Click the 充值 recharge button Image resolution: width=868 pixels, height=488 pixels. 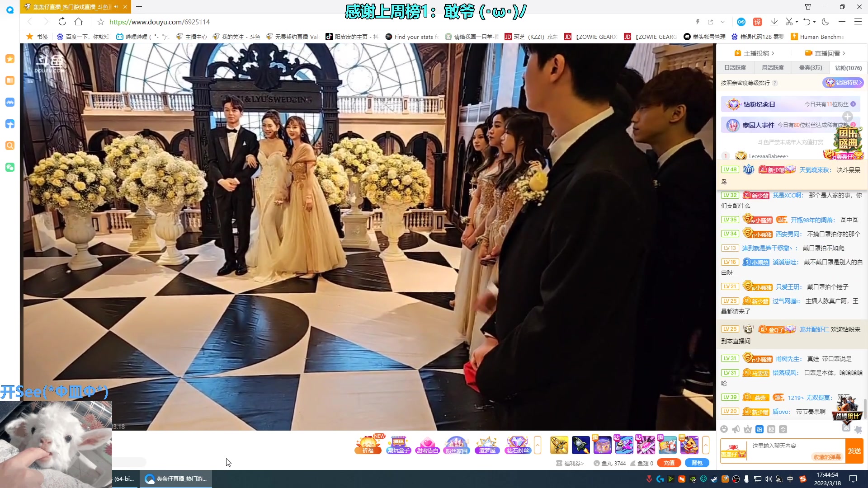[669, 463]
